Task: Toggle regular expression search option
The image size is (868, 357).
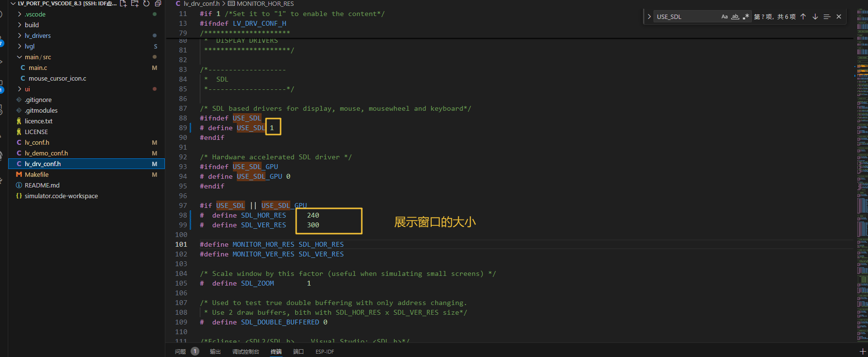Action: (x=746, y=17)
